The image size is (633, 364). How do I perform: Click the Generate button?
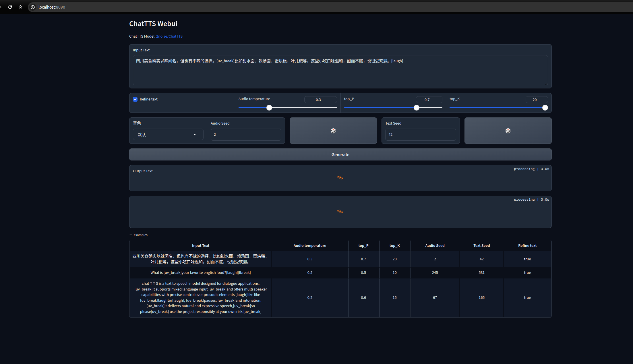click(x=340, y=154)
